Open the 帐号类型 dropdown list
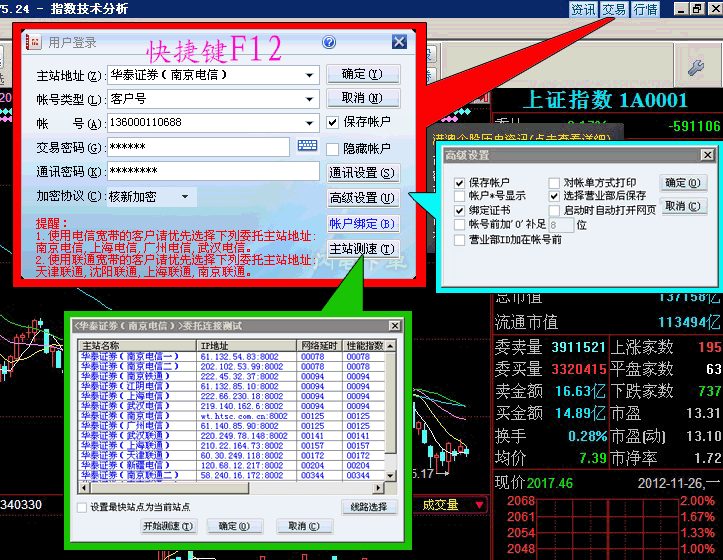This screenshot has width=723, height=560. 310,99
